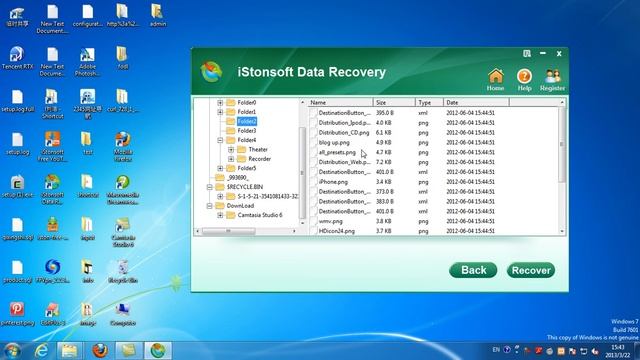Click folder tree scroll-right arrow

[x=294, y=231]
